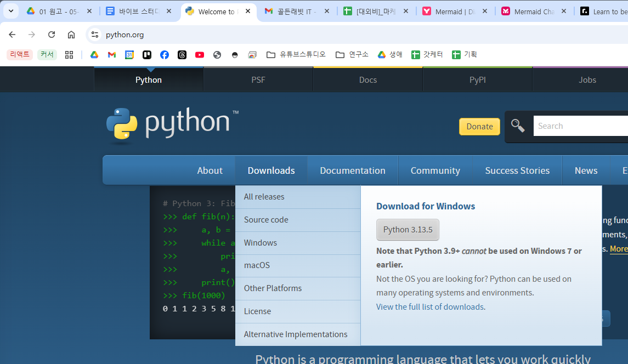Close the 바이브 스터디 tab

[168, 11]
